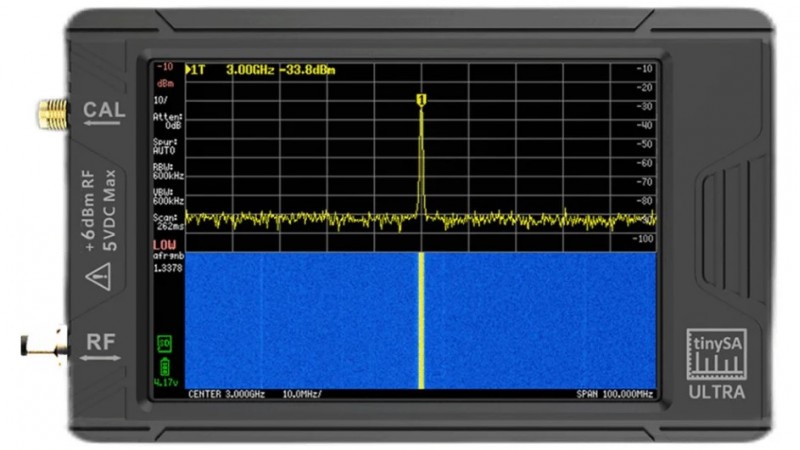800x450 pixels.
Task: Open the VBW 600kHz setting
Action: pos(167,195)
